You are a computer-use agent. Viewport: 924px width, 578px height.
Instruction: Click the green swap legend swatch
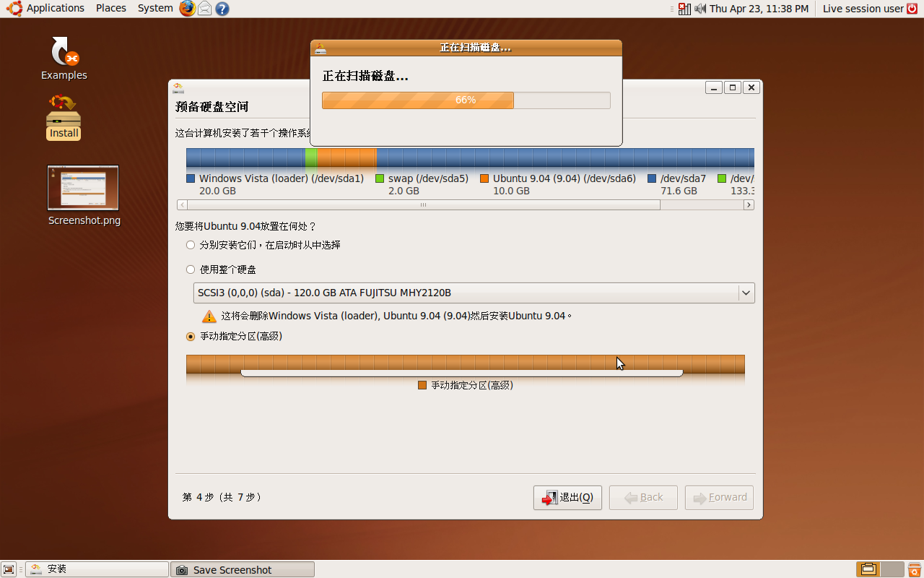tap(380, 178)
